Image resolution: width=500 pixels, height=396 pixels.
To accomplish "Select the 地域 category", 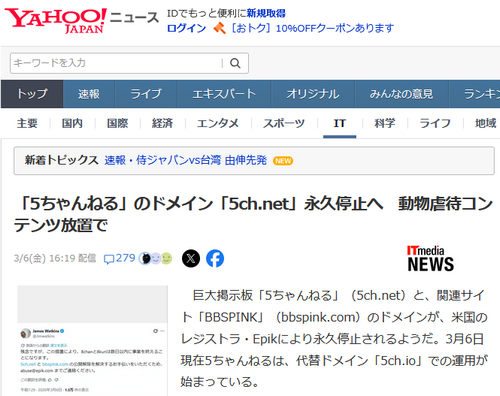I will [486, 123].
